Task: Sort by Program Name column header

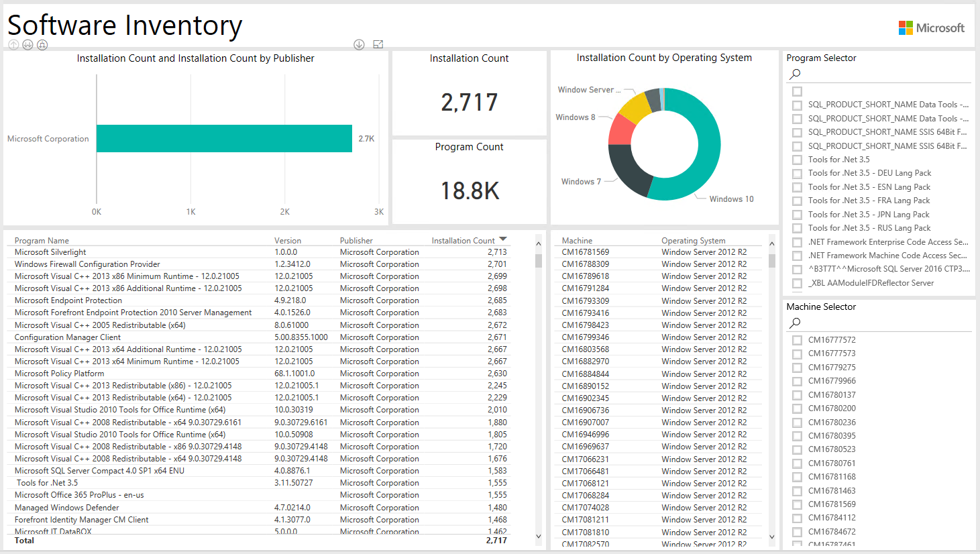Action: [x=42, y=241]
